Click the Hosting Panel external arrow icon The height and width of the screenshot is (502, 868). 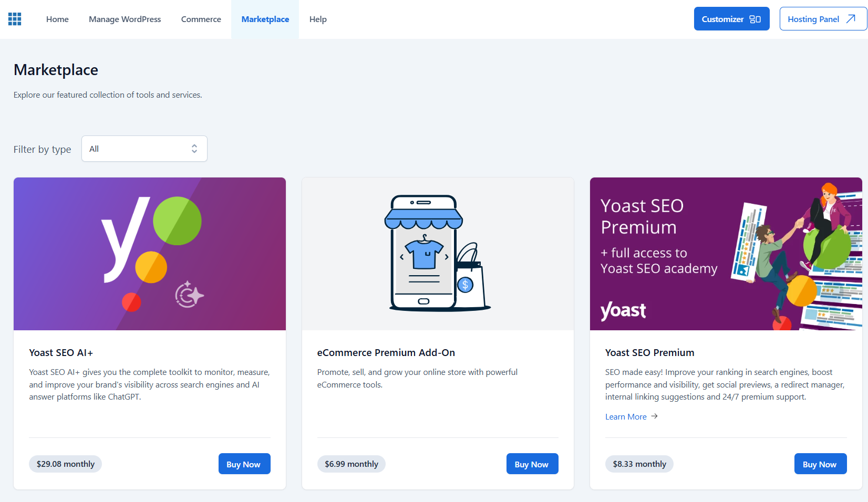(x=851, y=19)
